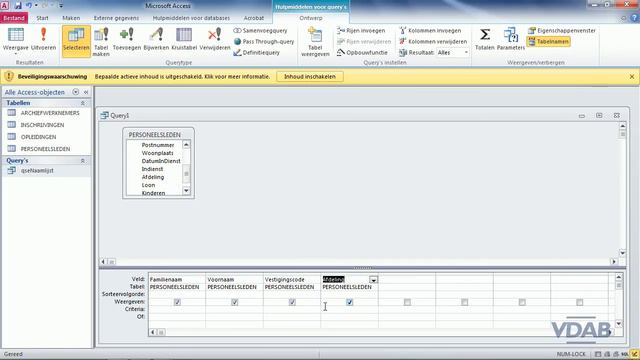Check Weergeven box in fifth empty column

(x=407, y=302)
